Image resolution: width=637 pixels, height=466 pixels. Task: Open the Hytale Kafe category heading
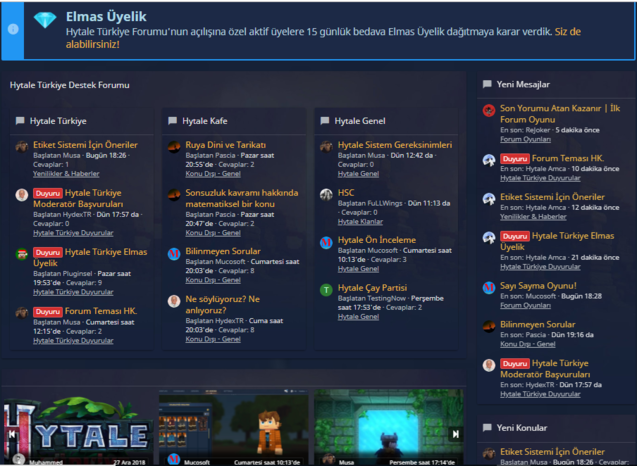point(205,121)
